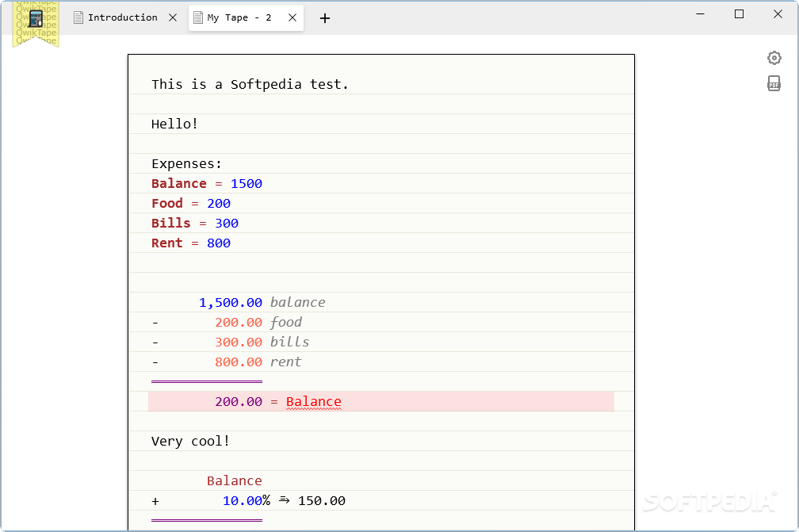Open the QwikTape calculator app icon
Screen dimensions: 799x532
coord(36,19)
